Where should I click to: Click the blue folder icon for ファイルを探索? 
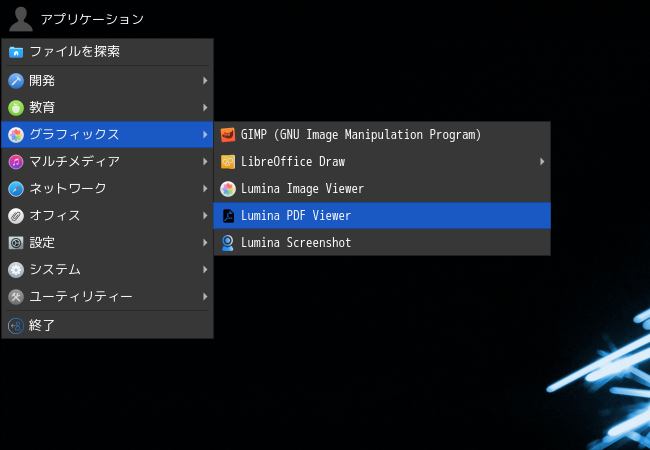tap(16, 52)
